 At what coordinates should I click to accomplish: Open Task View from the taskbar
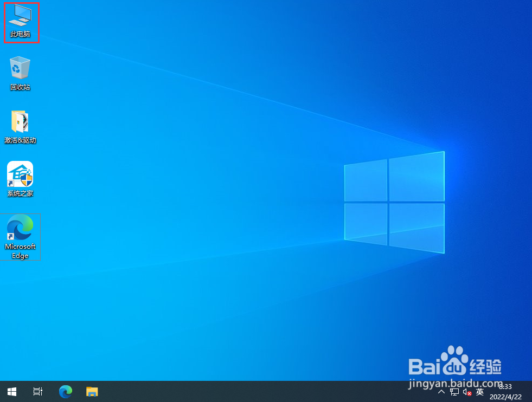point(37,392)
